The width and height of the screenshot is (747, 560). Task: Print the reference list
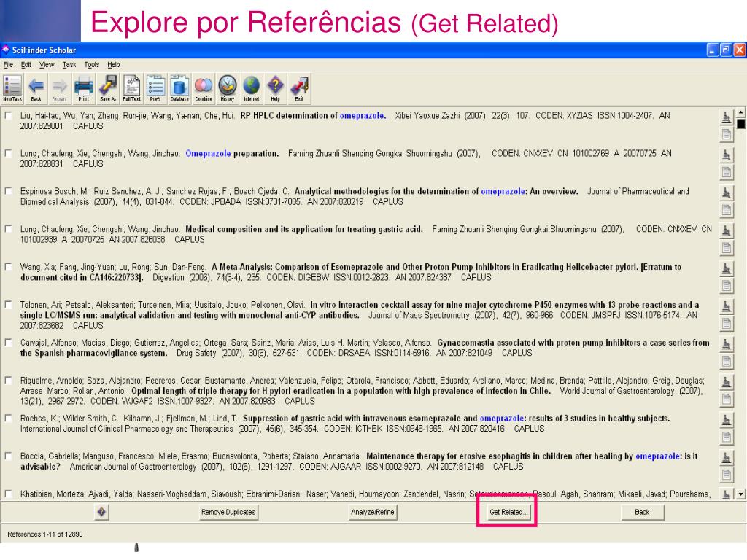coord(84,88)
